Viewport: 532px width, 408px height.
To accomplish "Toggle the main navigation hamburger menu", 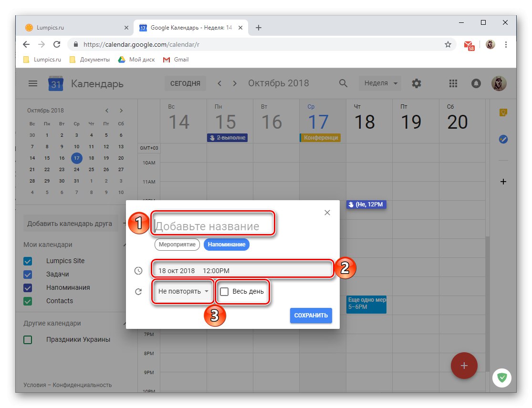I will [x=32, y=83].
